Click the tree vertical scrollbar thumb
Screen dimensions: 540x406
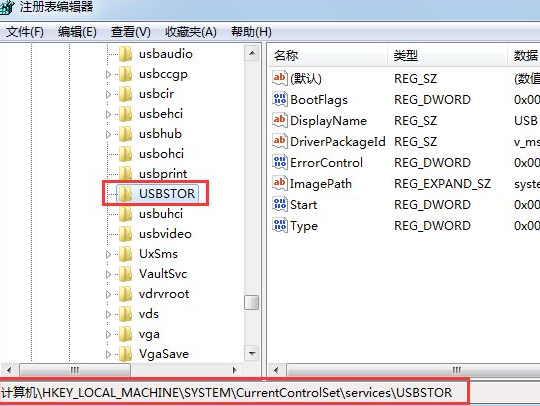[x=252, y=303]
